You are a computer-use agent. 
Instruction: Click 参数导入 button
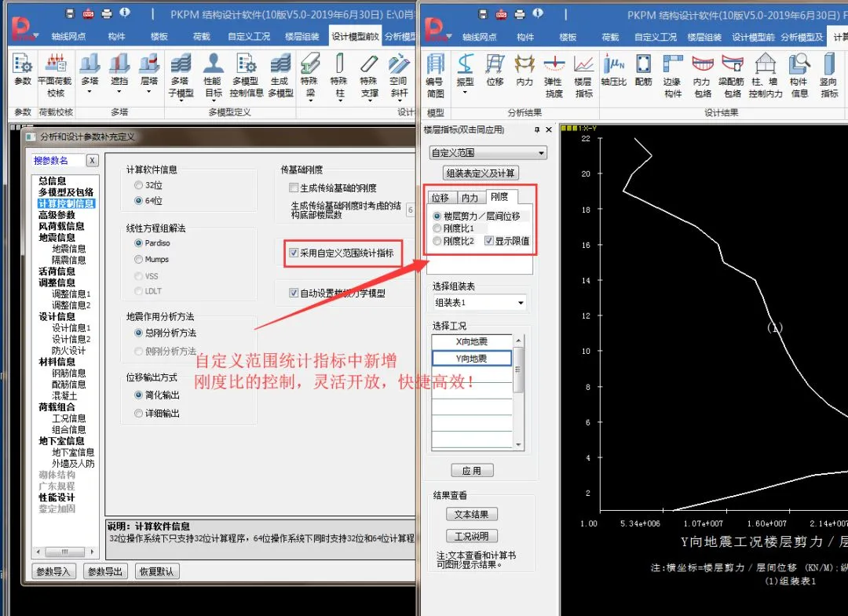[53, 571]
